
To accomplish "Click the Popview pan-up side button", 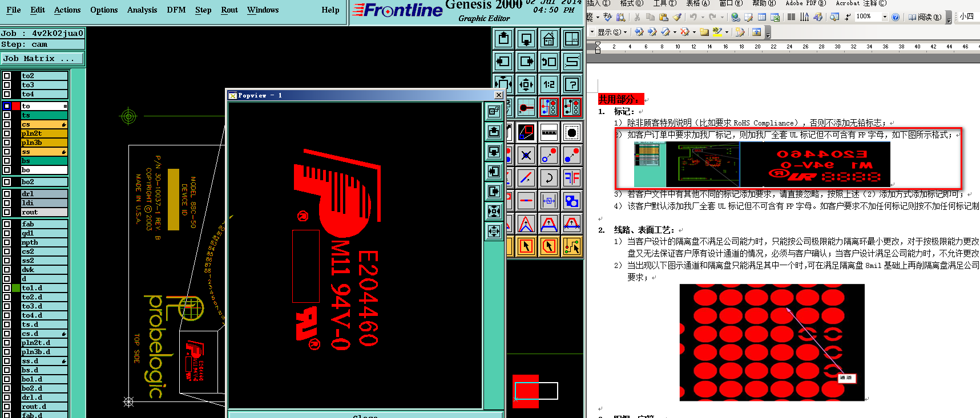I will pos(494,131).
